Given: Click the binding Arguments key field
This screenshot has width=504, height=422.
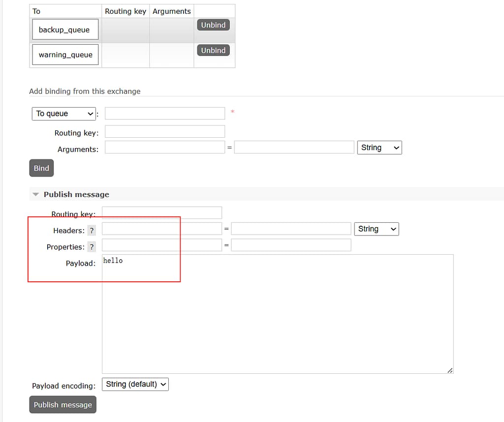Looking at the screenshot, I should click(164, 147).
